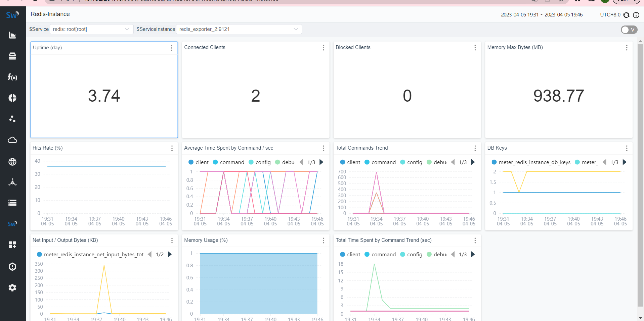Open the three-dots cluster sidebar icon
Screen dimensions: 644x321
pyautogui.click(x=12, y=119)
